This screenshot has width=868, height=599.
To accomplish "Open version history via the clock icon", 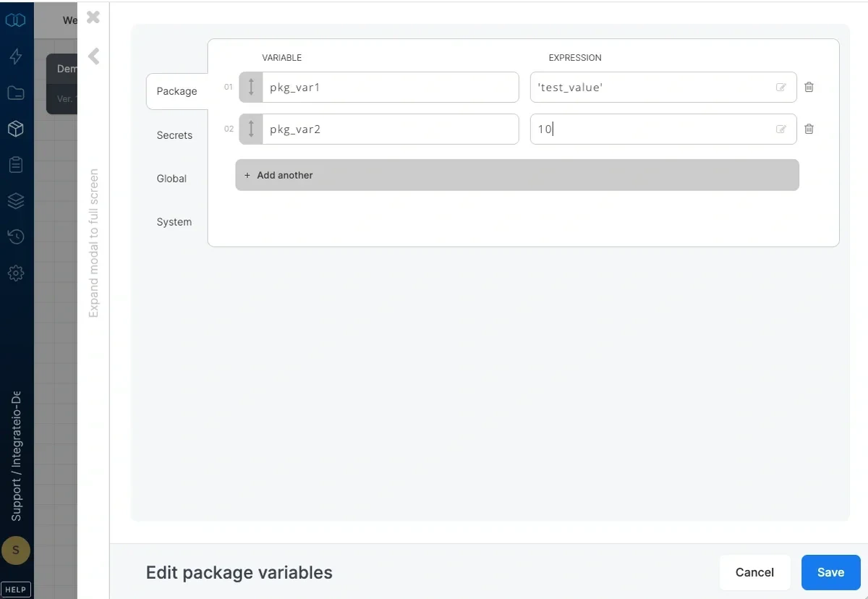I will pyautogui.click(x=16, y=237).
